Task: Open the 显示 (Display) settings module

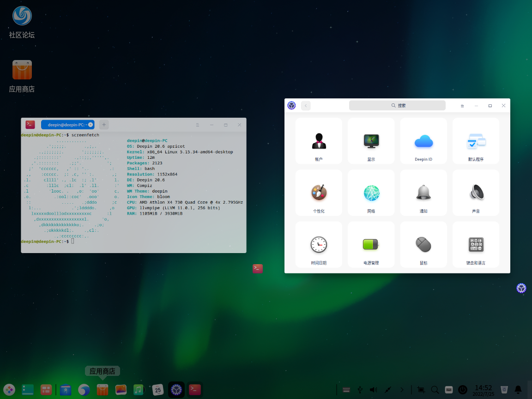Action: (x=371, y=141)
